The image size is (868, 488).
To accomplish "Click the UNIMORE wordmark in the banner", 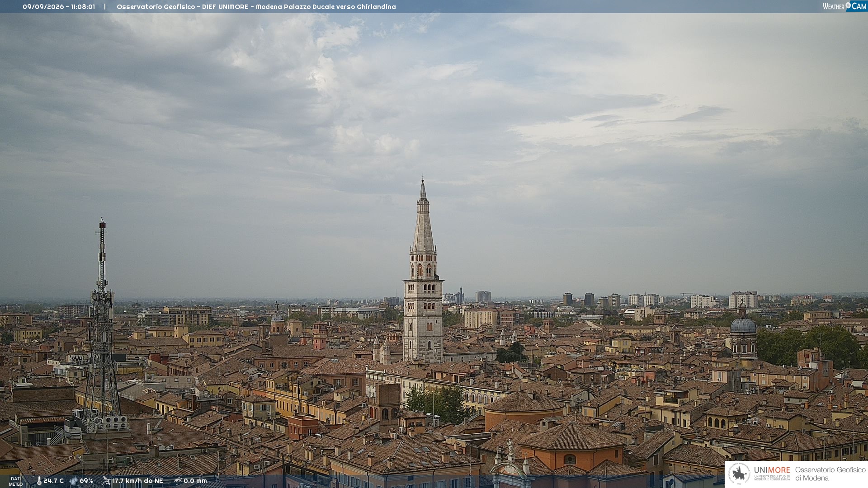I will point(772,470).
